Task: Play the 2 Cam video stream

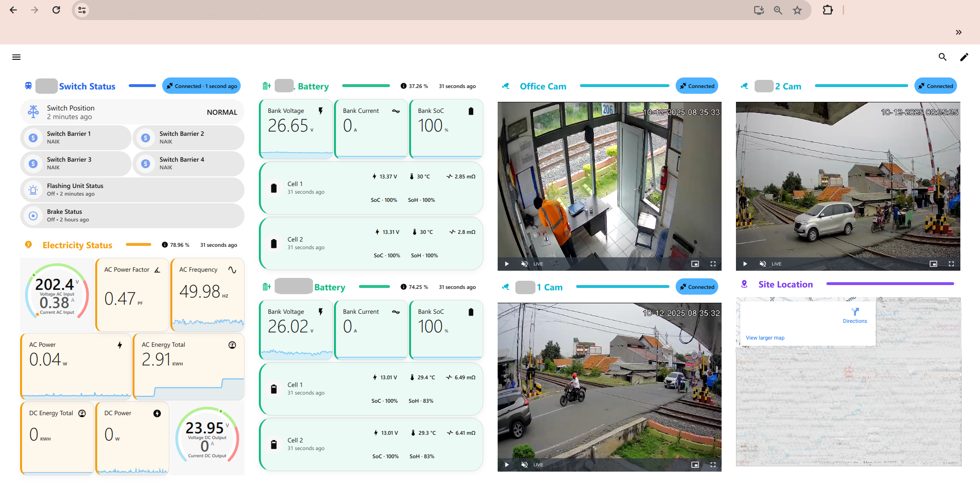Action: coord(745,264)
